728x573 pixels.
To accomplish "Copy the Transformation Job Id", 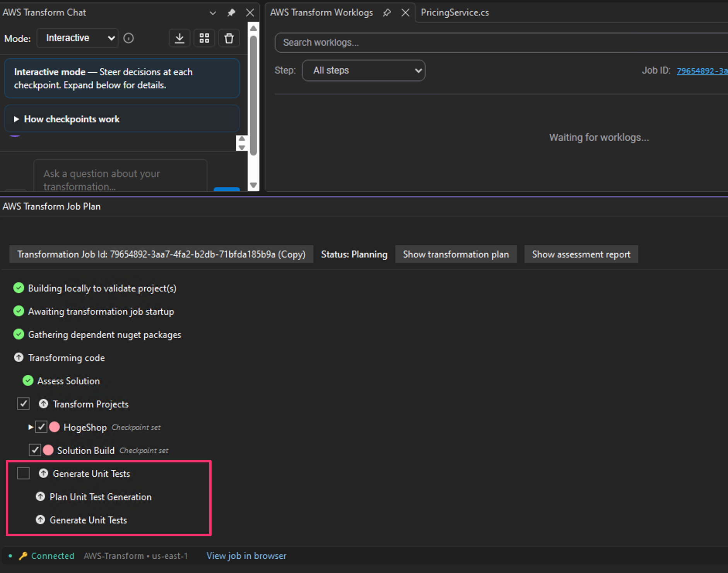I will 161,254.
